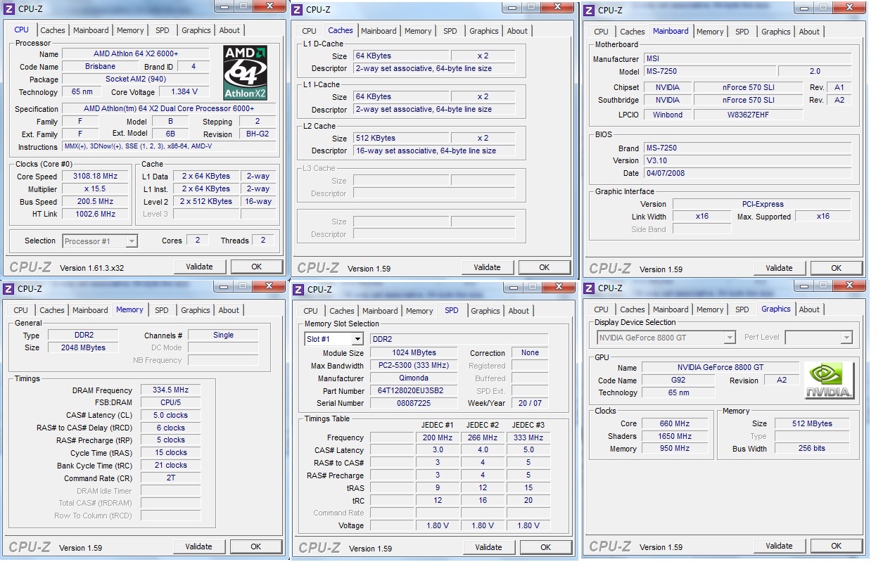Click Validate in the Mainboard window
The height and width of the screenshot is (588, 895).
coord(780,268)
